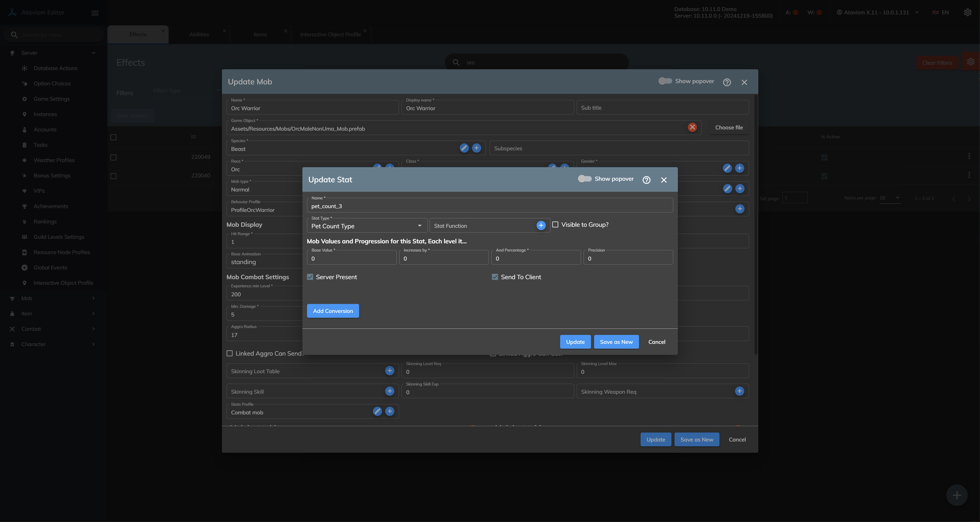Click the Add Conversion button
Image resolution: width=980 pixels, height=522 pixels.
pyautogui.click(x=333, y=311)
